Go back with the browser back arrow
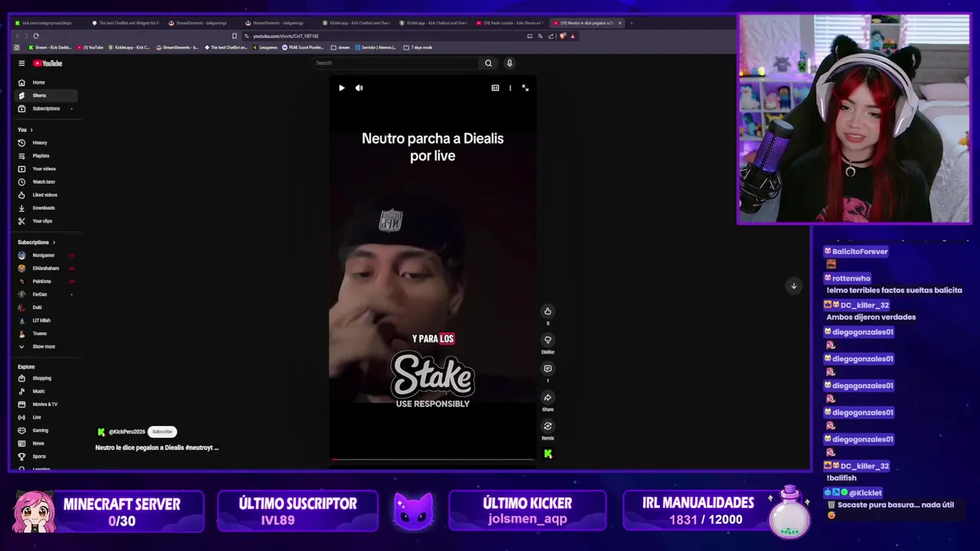This screenshot has width=980, height=551. 18,36
